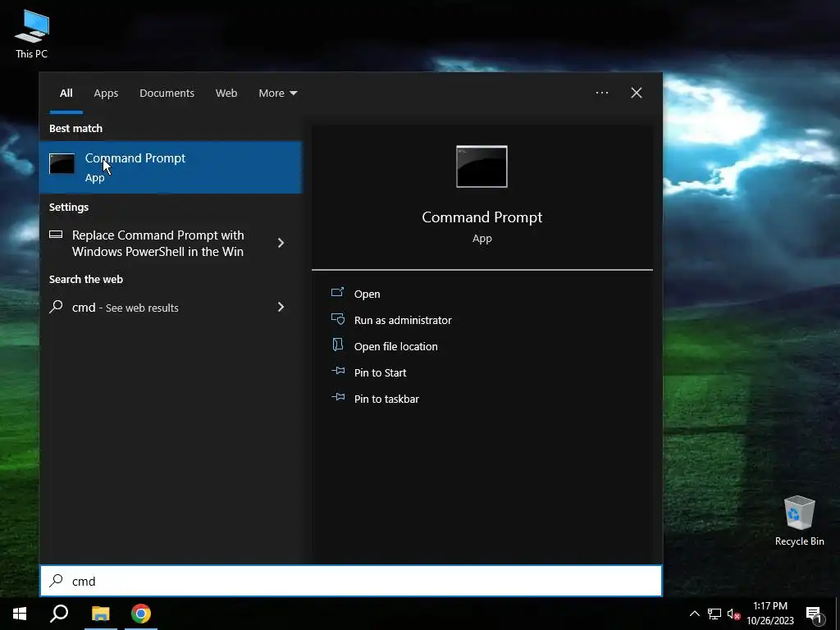Click Pin to Start pin icon
Image resolution: width=840 pixels, height=630 pixels.
tap(337, 371)
